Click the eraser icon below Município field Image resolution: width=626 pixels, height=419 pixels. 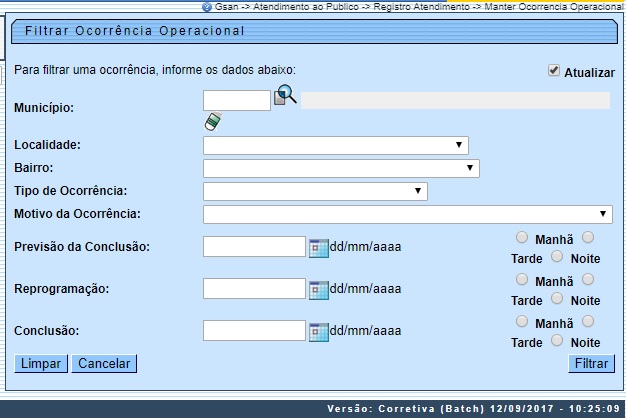(x=211, y=122)
